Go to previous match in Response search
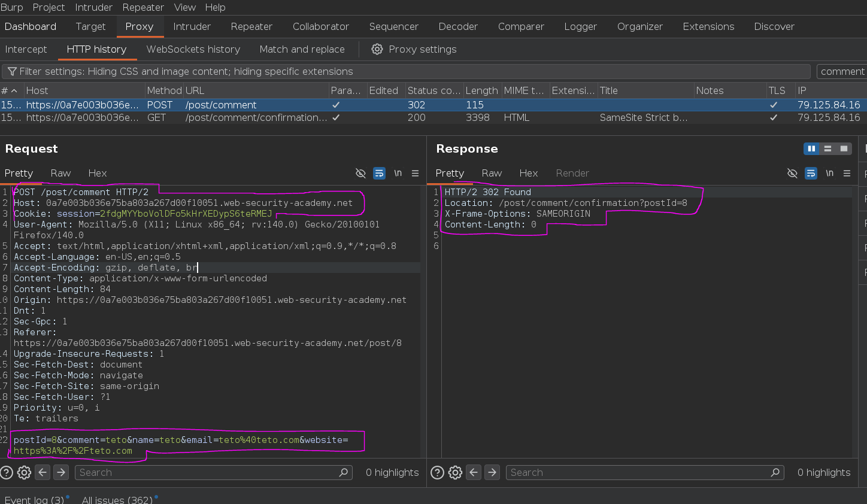Screen dimensions: 867x504 (x=474, y=472)
